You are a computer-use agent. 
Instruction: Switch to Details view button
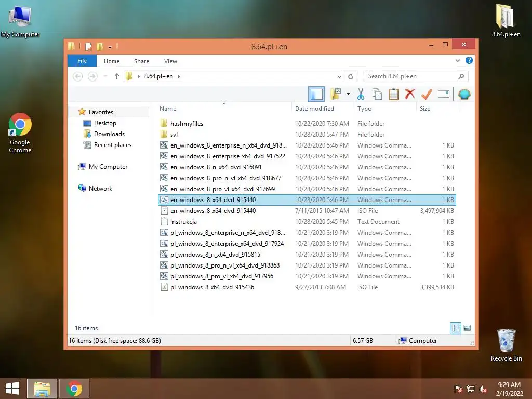point(455,328)
